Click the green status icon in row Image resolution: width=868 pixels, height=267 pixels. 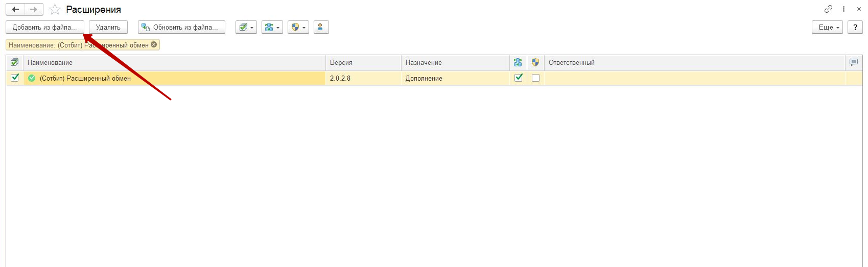coord(32,78)
